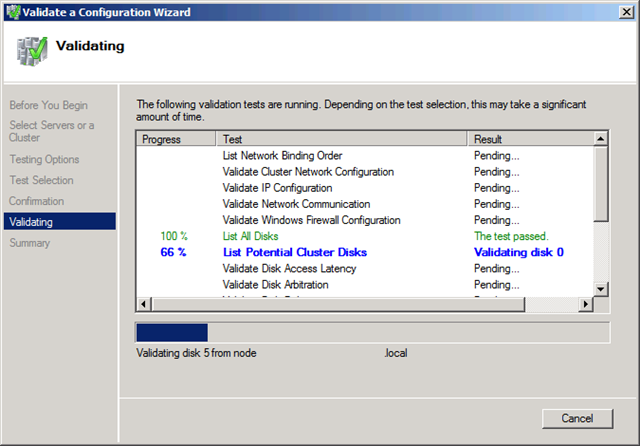The width and height of the screenshot is (640, 446).
Task: Click 'Validating disk 5 from node' status text
Action: [196, 353]
